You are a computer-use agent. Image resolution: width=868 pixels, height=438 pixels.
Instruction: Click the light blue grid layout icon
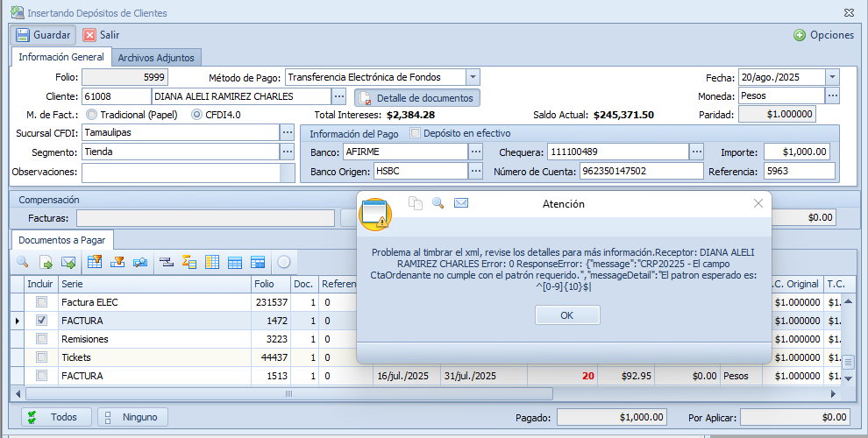coord(235,262)
